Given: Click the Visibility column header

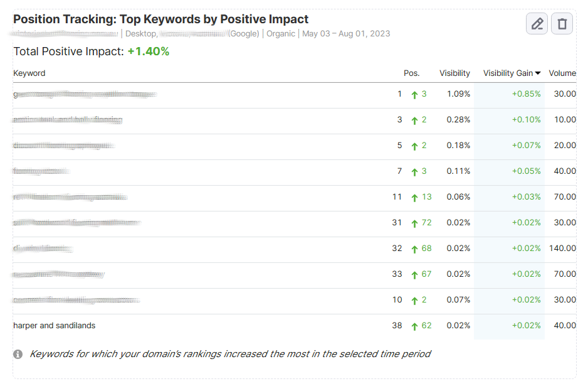Looking at the screenshot, I should click(x=454, y=73).
